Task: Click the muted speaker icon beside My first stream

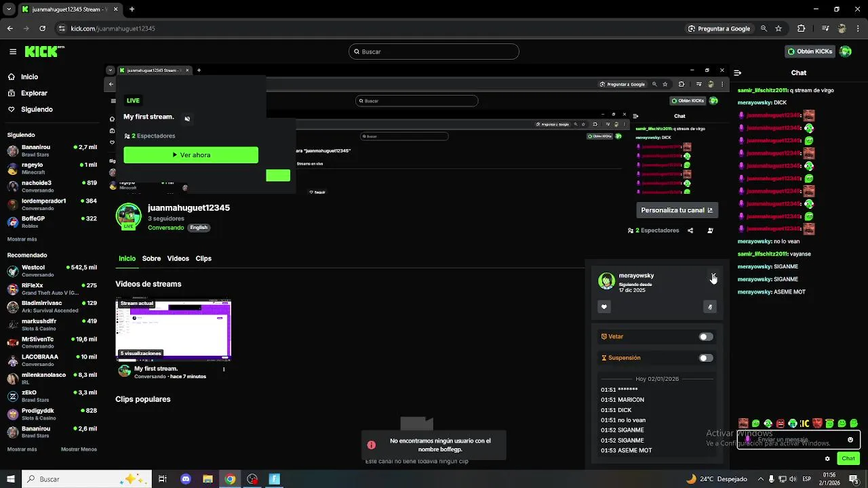Action: [x=187, y=119]
